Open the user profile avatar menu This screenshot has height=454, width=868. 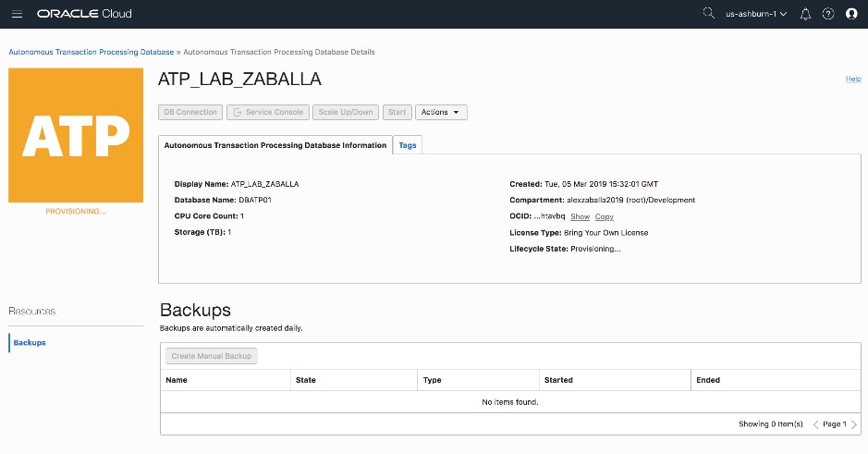click(x=851, y=14)
